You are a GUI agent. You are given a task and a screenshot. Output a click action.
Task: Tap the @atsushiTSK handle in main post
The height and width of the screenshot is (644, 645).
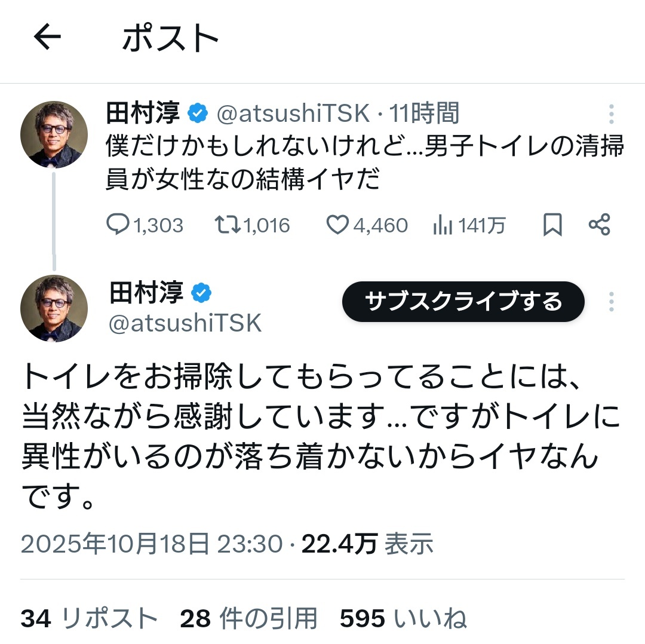click(x=186, y=323)
